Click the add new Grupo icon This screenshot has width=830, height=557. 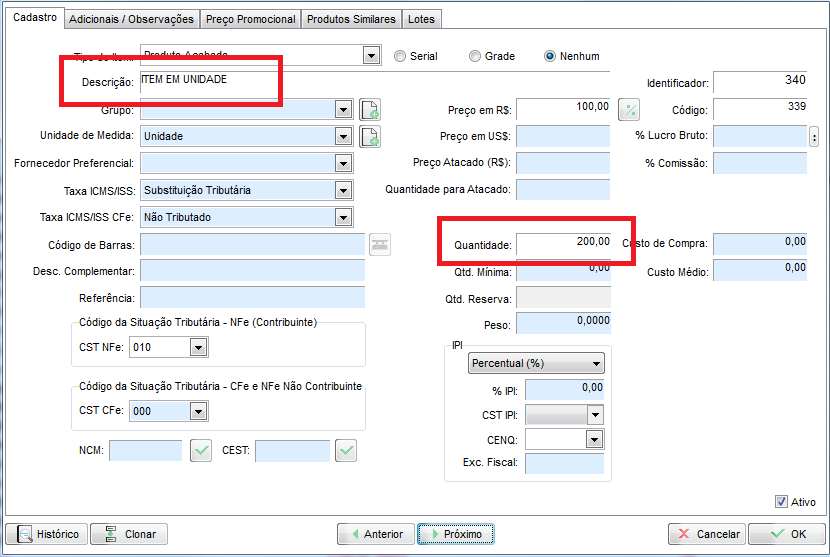(370, 110)
